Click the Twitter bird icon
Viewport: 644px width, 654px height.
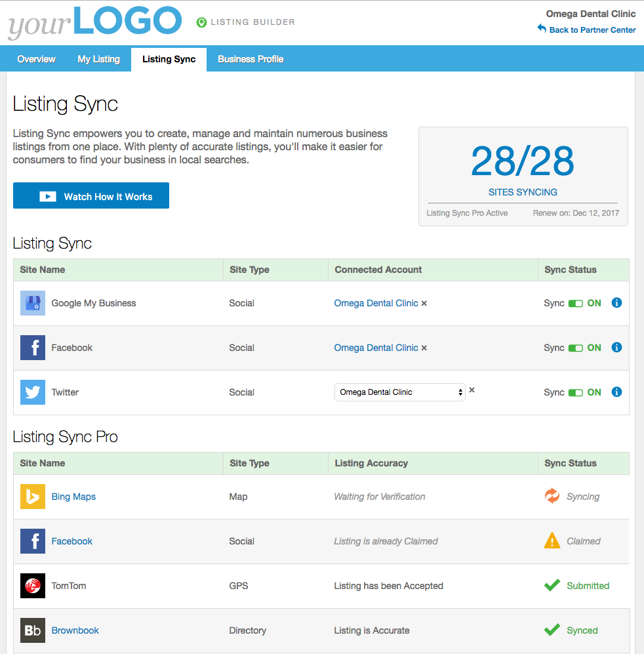[33, 392]
